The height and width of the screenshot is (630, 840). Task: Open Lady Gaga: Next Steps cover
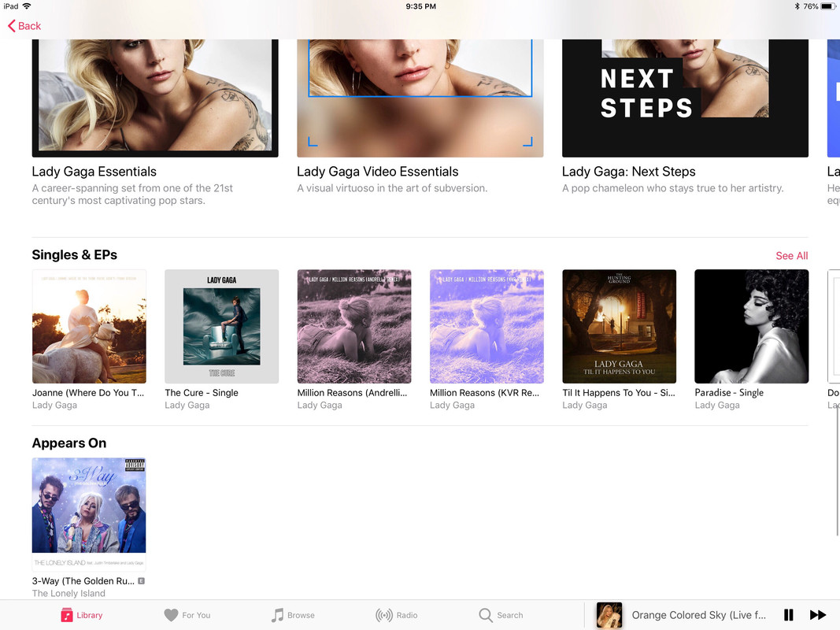(x=685, y=98)
